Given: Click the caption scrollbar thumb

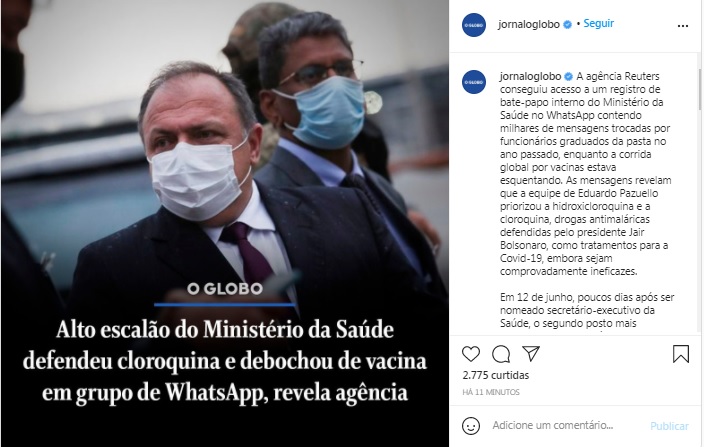Looking at the screenshot, I should pyautogui.click(x=700, y=89).
